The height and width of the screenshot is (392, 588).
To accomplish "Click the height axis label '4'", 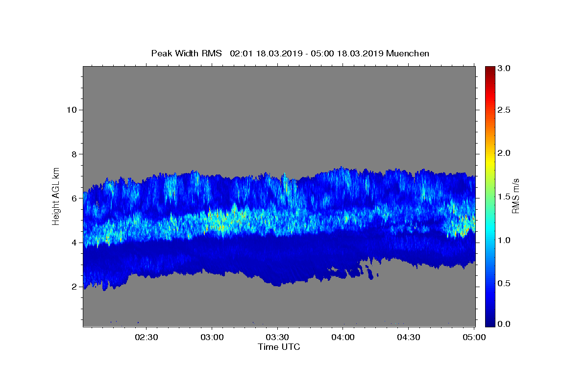I will (73, 243).
